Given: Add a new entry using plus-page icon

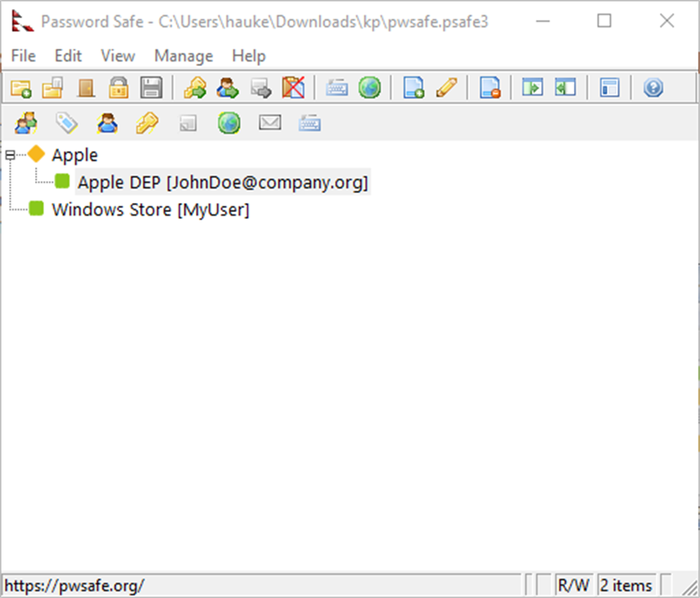Looking at the screenshot, I should pyautogui.click(x=415, y=88).
